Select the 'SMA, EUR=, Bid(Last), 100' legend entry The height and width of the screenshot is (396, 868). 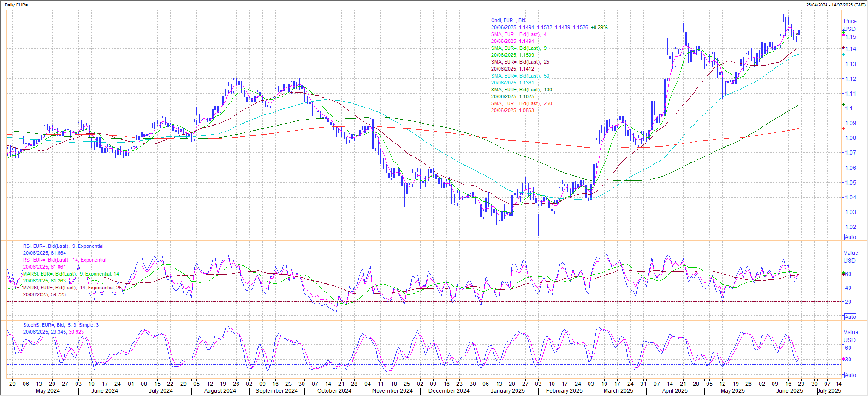tap(522, 90)
